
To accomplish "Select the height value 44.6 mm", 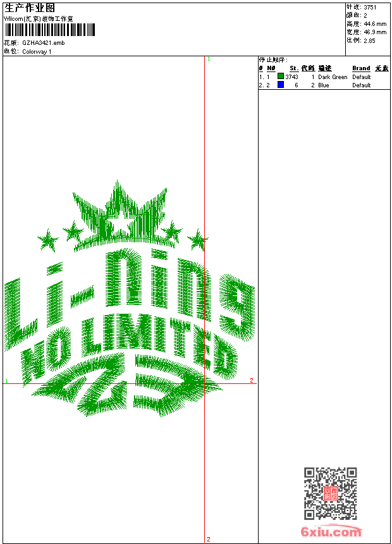I will pos(375,24).
